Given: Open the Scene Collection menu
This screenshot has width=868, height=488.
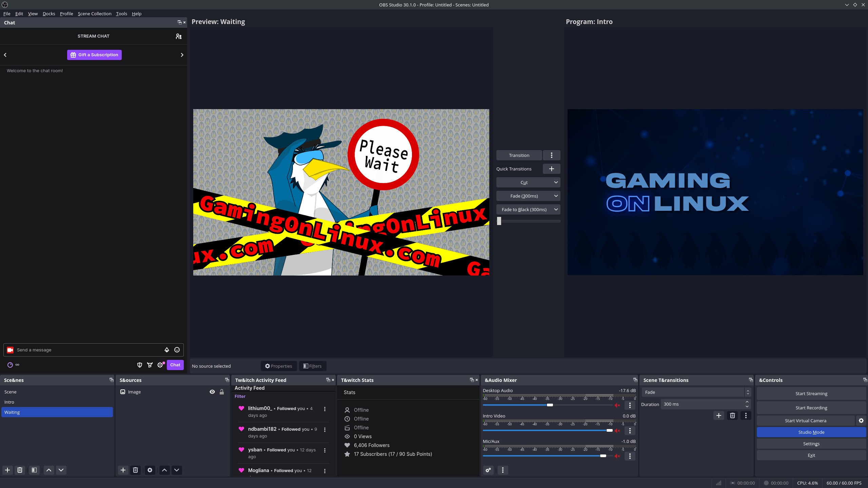Looking at the screenshot, I should click(x=95, y=14).
